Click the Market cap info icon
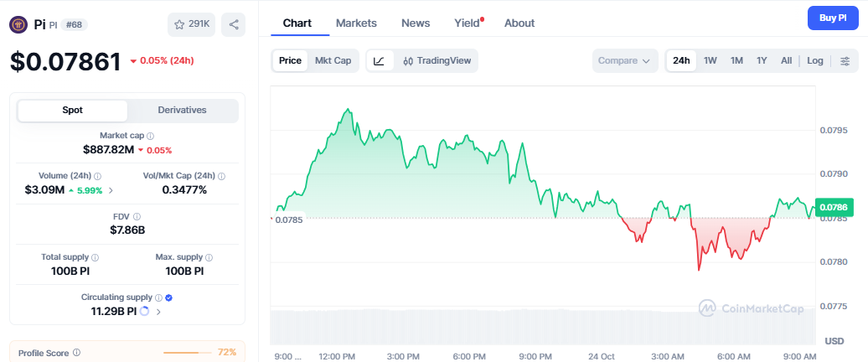The height and width of the screenshot is (362, 868). (x=150, y=136)
